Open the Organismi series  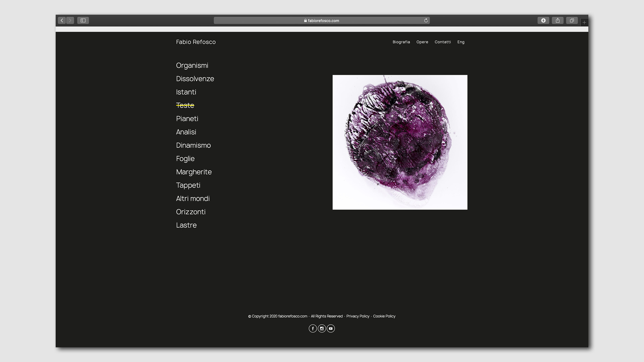point(192,65)
